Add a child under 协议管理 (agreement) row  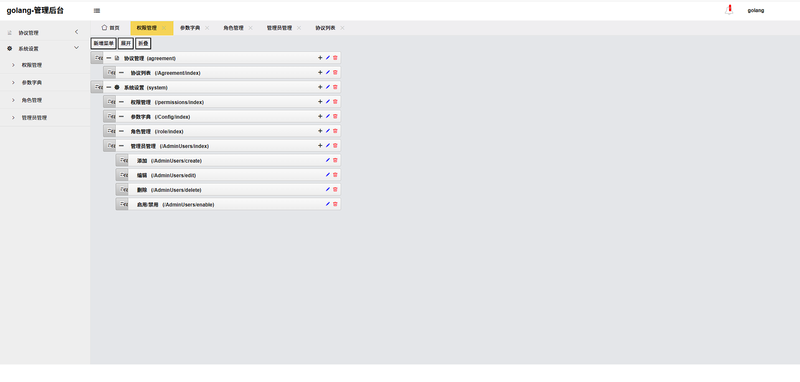pos(320,58)
